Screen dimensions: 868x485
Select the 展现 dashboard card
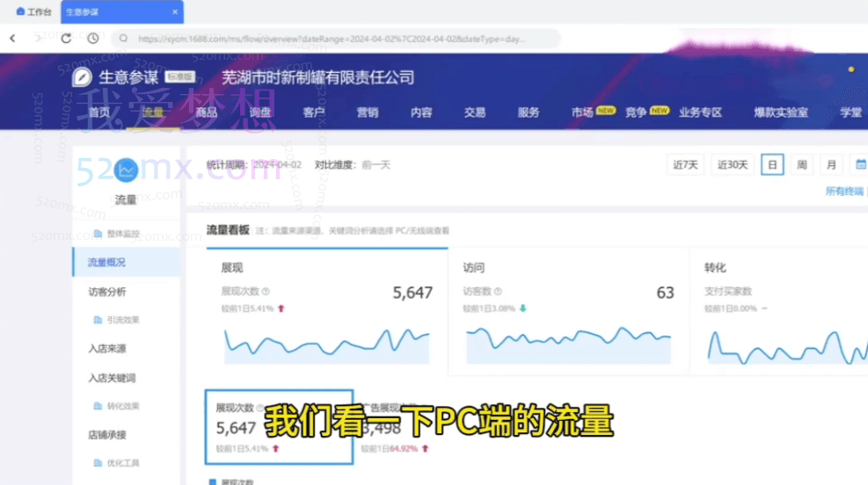(x=326, y=313)
